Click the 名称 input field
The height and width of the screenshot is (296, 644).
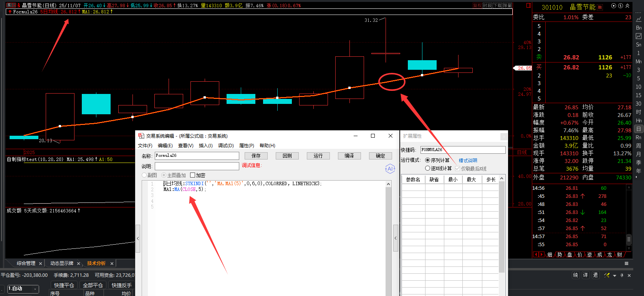pos(197,156)
